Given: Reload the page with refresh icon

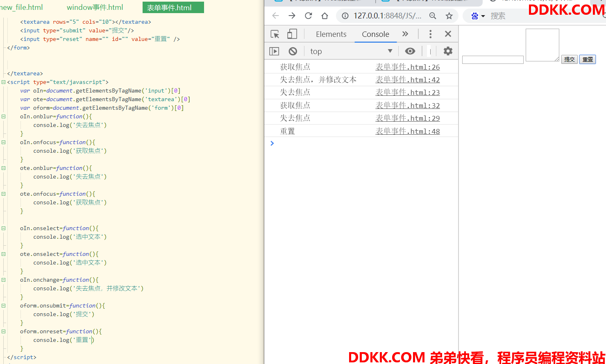Looking at the screenshot, I should pos(308,16).
